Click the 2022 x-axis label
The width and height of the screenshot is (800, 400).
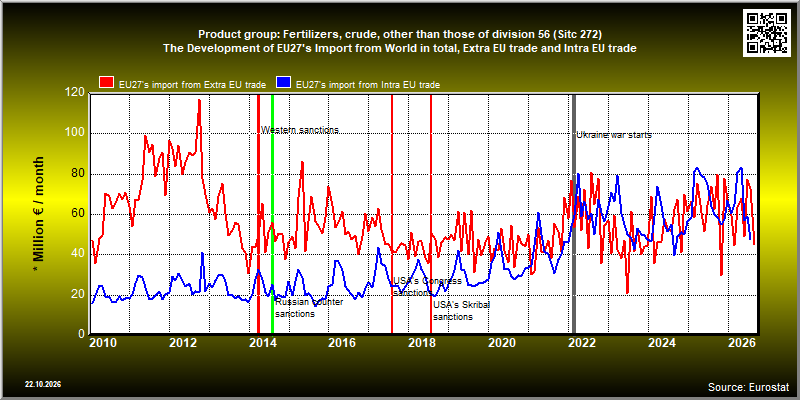[582, 343]
